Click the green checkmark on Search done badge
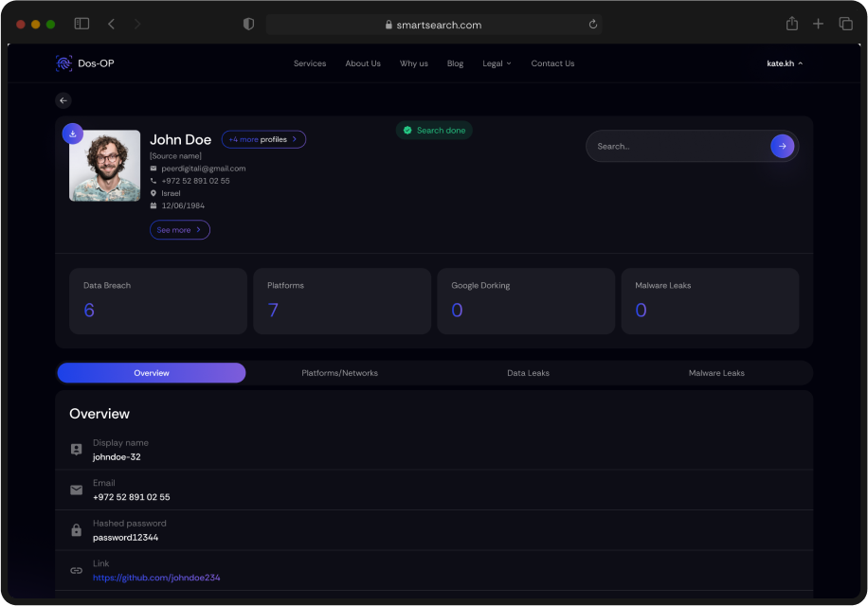The width and height of the screenshot is (868, 606). pyautogui.click(x=407, y=131)
